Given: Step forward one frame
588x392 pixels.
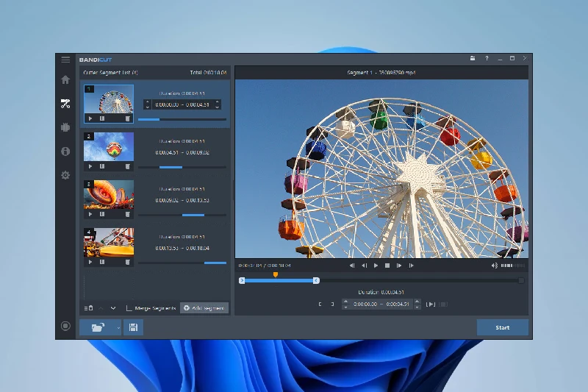Looking at the screenshot, I should point(399,266).
